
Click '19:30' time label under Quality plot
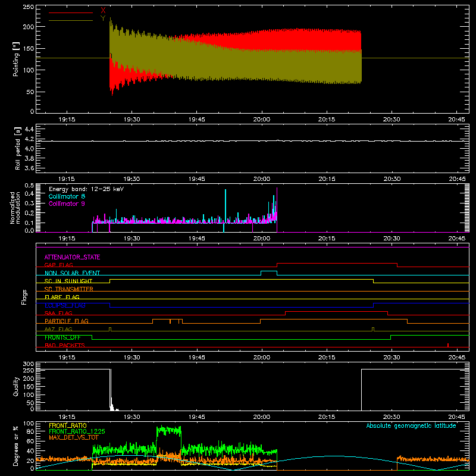pos(131,417)
